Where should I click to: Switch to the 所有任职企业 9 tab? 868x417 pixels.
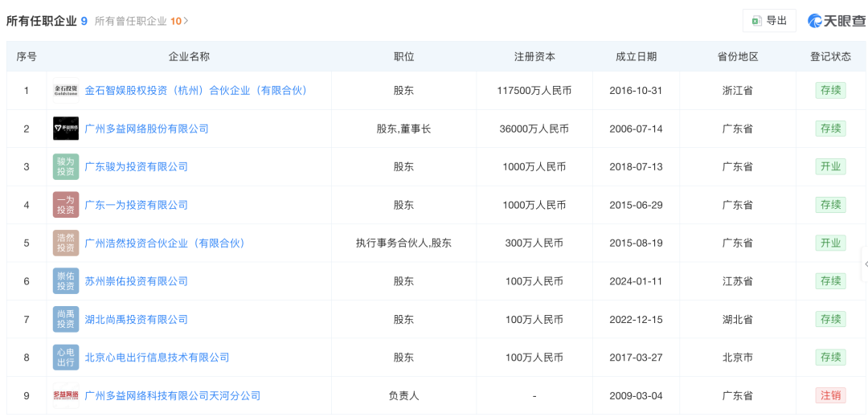(47, 21)
